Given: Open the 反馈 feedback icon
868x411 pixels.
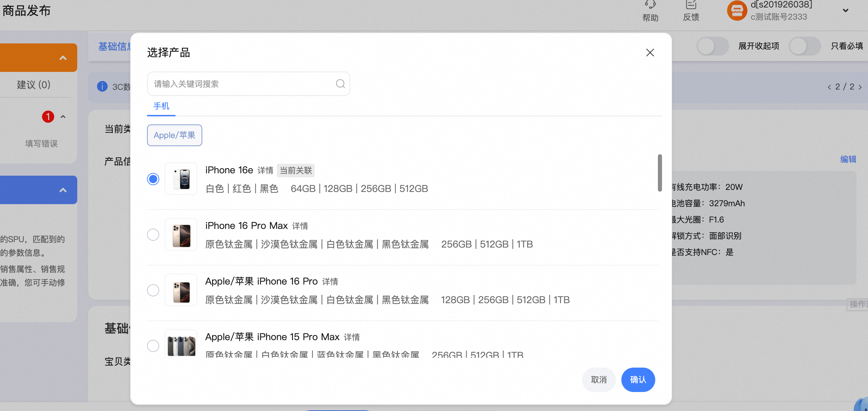Looking at the screenshot, I should 691,5.
